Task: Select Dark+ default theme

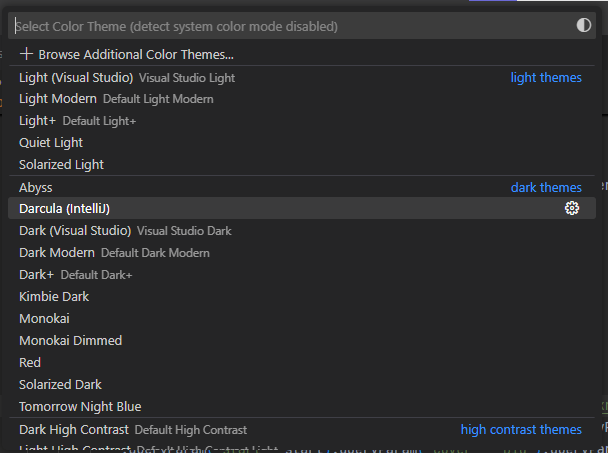Action: [x=302, y=275]
